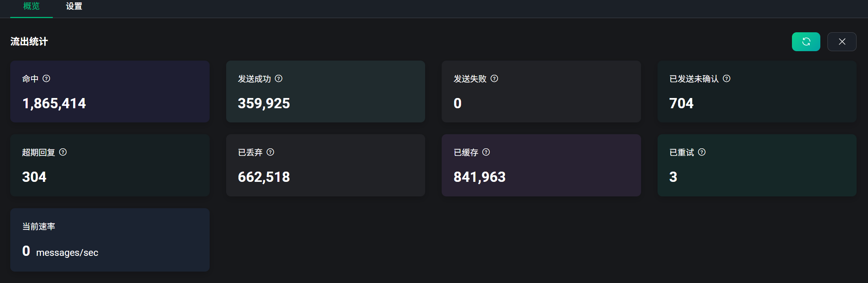Image resolution: width=868 pixels, height=283 pixels.
Task: Switch to the 概览 tab
Action: pyautogui.click(x=32, y=7)
